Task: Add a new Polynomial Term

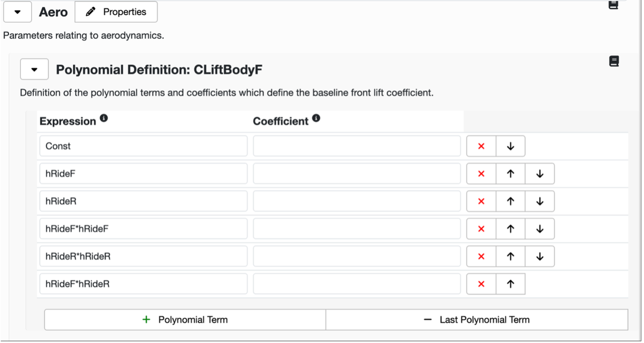Action: [185, 320]
